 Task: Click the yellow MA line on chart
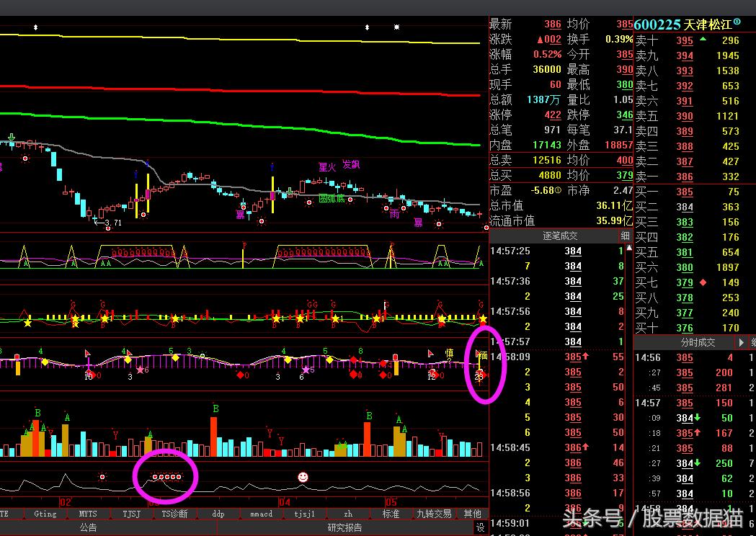pyautogui.click(x=241, y=40)
